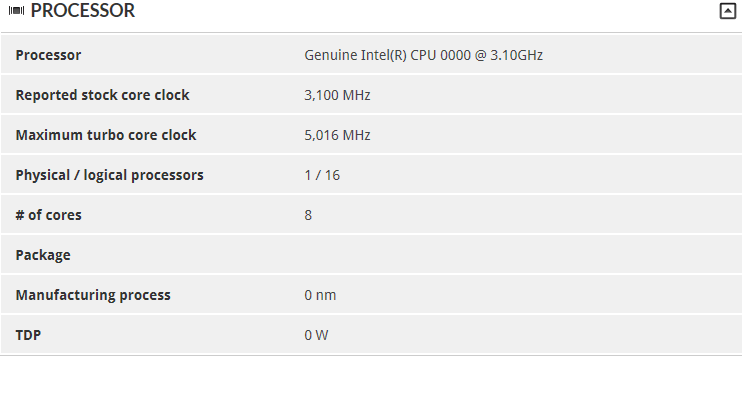Click blank area below the TDP row
742x397 pixels.
[371, 376]
